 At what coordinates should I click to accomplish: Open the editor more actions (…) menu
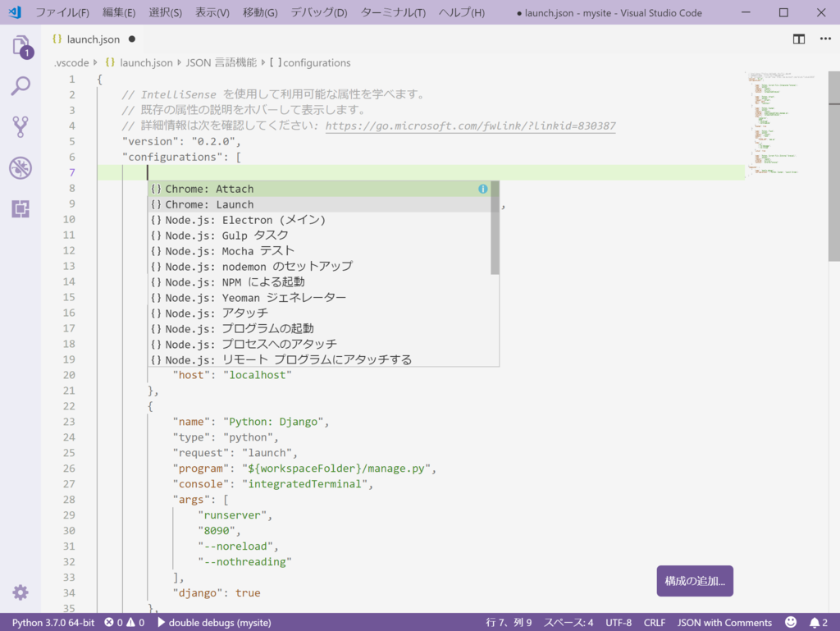tap(825, 39)
